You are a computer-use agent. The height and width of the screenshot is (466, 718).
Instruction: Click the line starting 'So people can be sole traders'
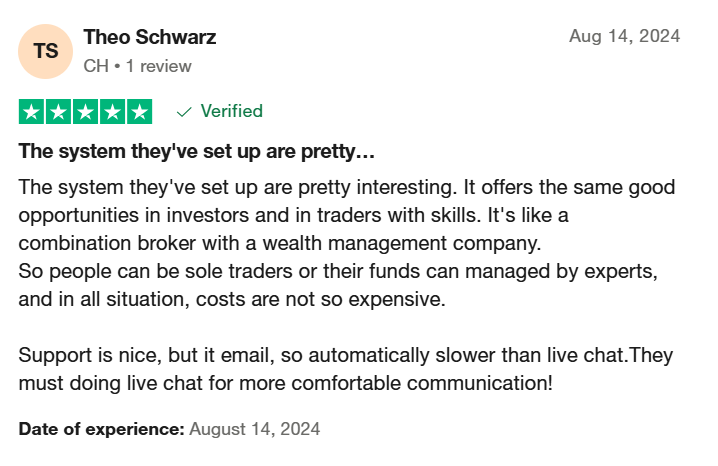(338, 271)
